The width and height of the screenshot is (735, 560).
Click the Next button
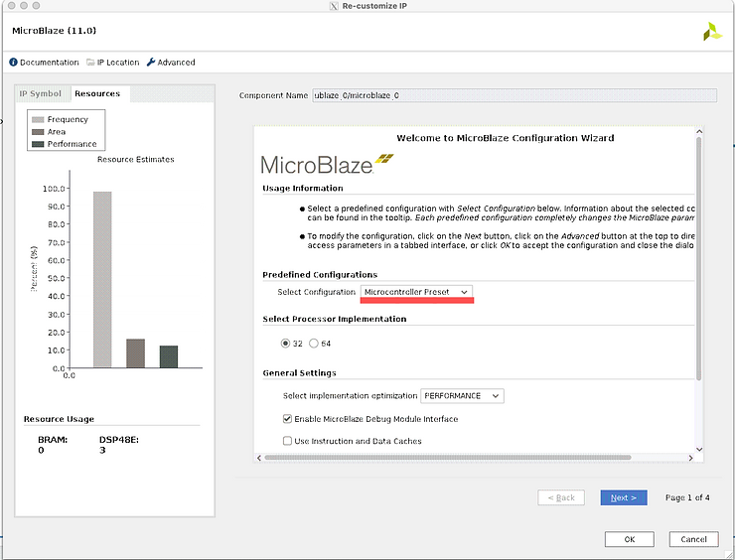tap(624, 497)
